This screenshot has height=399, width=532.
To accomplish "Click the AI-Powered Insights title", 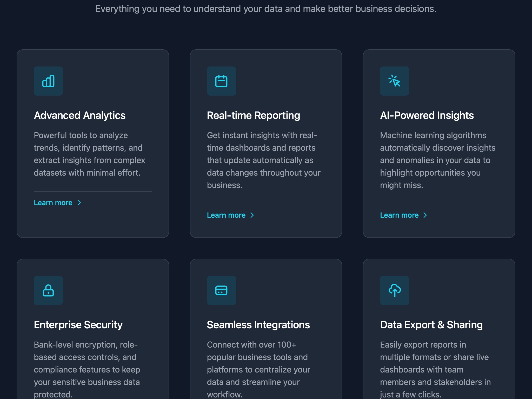I will 427,115.
